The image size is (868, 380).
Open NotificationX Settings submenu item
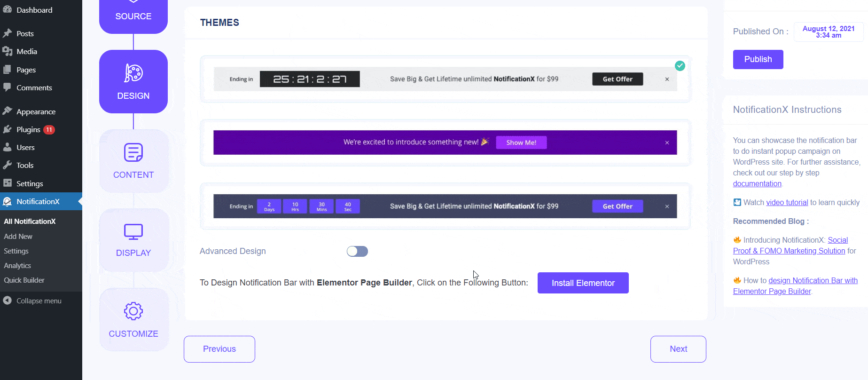tap(16, 251)
